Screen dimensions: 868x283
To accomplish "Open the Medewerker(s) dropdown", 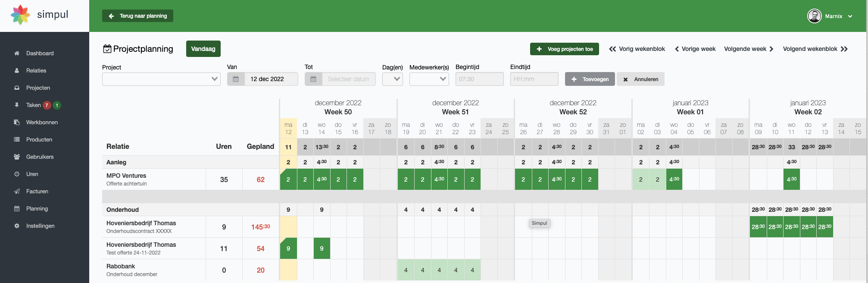I will 429,79.
